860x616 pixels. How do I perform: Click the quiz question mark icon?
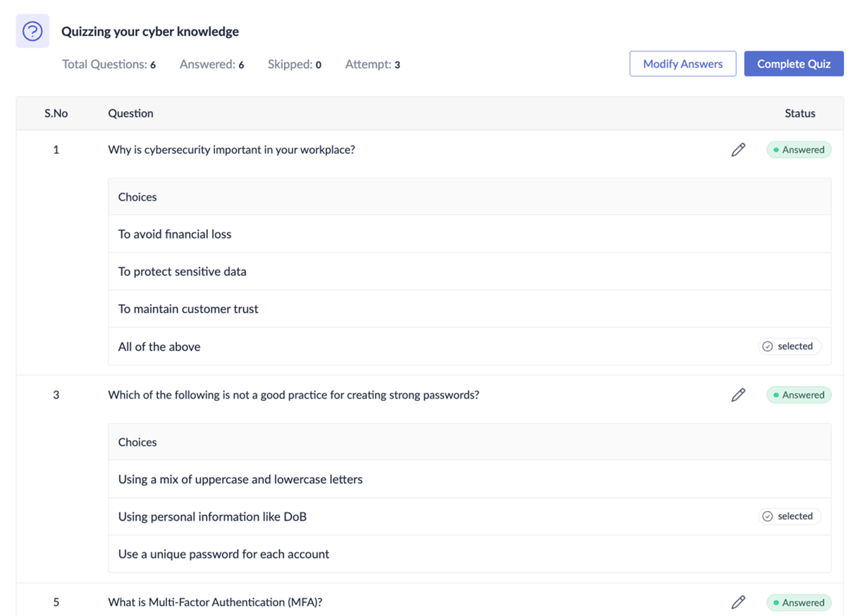point(32,30)
